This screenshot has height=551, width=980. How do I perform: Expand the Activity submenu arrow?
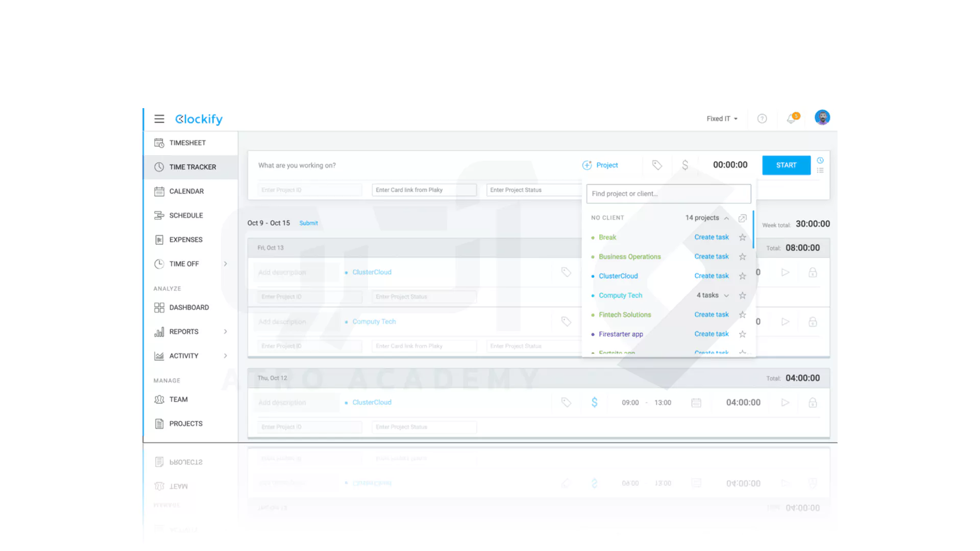pos(225,356)
